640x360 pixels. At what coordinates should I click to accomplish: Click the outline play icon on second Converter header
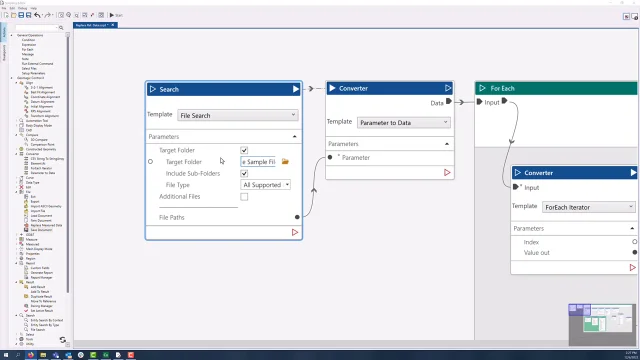pyautogui.click(x=518, y=173)
